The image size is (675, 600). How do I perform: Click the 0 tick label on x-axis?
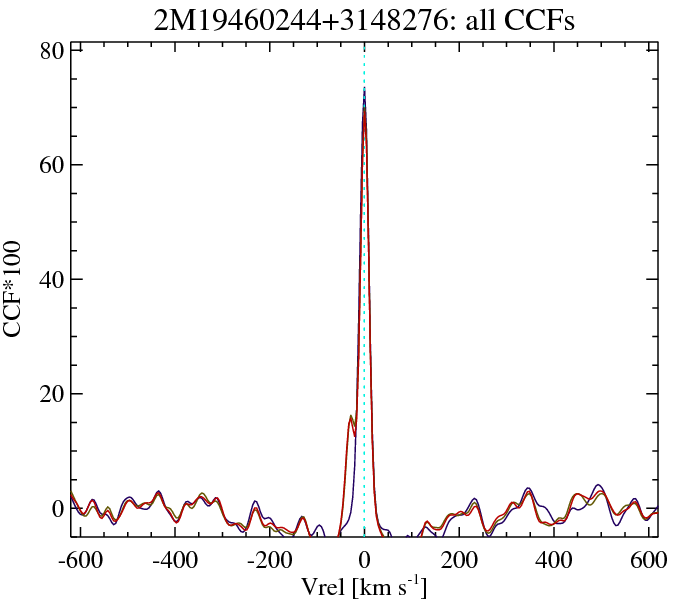pos(365,559)
